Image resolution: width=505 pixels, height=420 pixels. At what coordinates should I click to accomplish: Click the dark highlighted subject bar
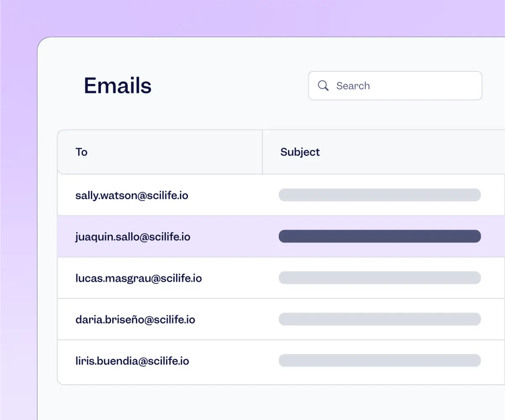[379, 236]
